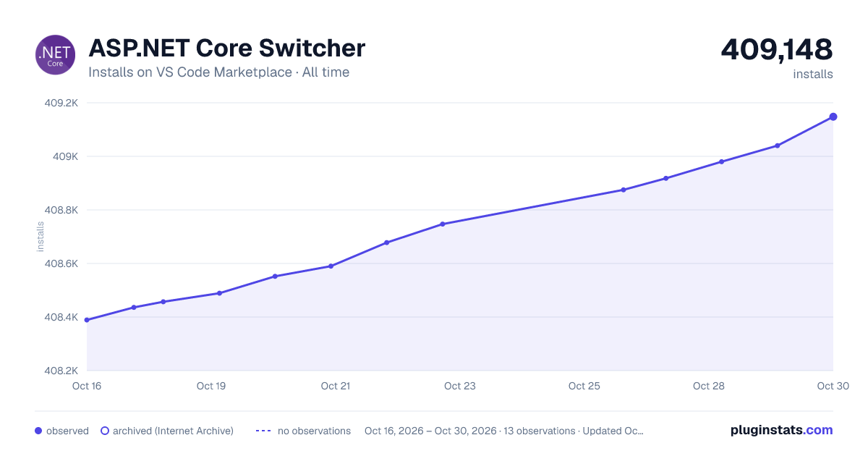Screen dimensions: 868x456
Task: Click the Oct 25 x-axis label
Action: click(584, 386)
